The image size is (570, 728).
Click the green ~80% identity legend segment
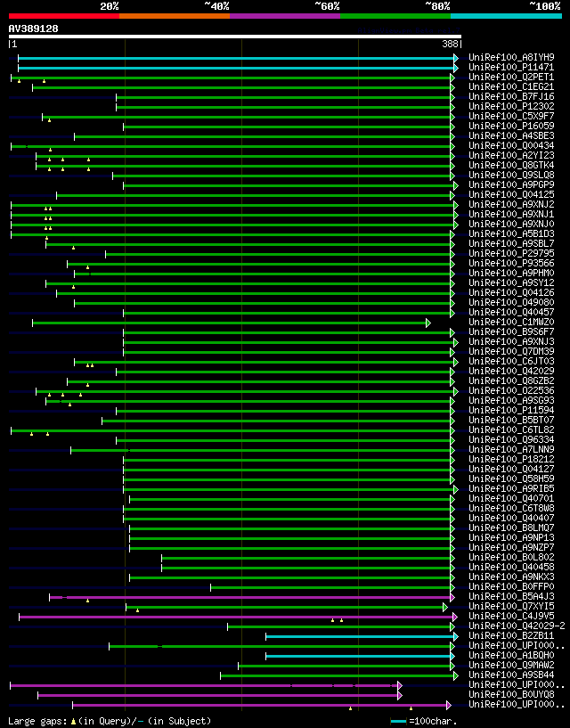tap(395, 16)
